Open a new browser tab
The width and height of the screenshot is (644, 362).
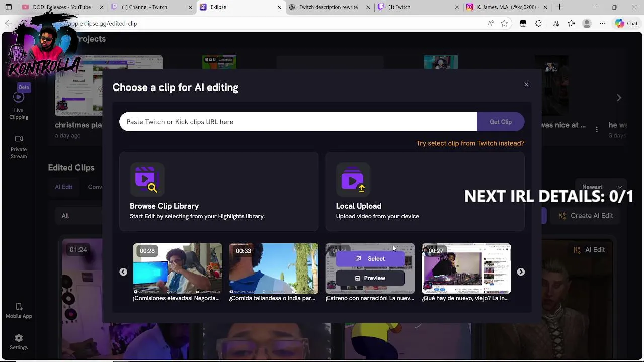(559, 7)
